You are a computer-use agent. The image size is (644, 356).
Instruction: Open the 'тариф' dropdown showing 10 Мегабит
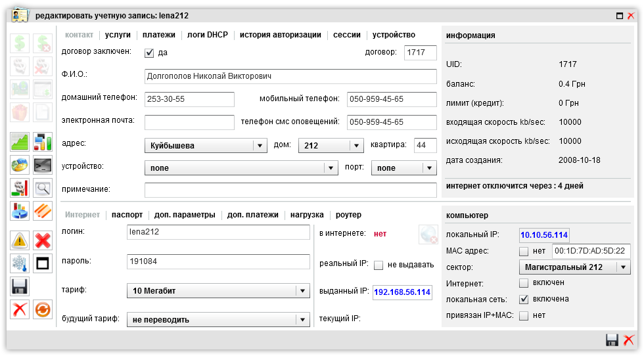point(218,291)
